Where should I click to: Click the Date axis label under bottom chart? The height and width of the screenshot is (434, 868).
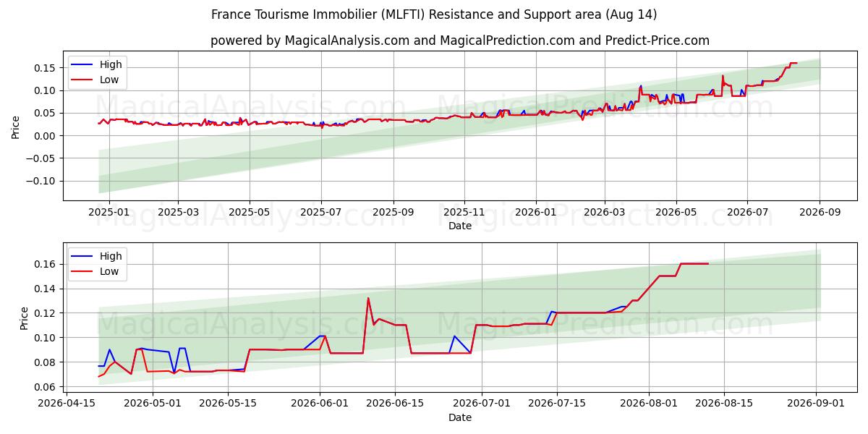(x=460, y=417)
